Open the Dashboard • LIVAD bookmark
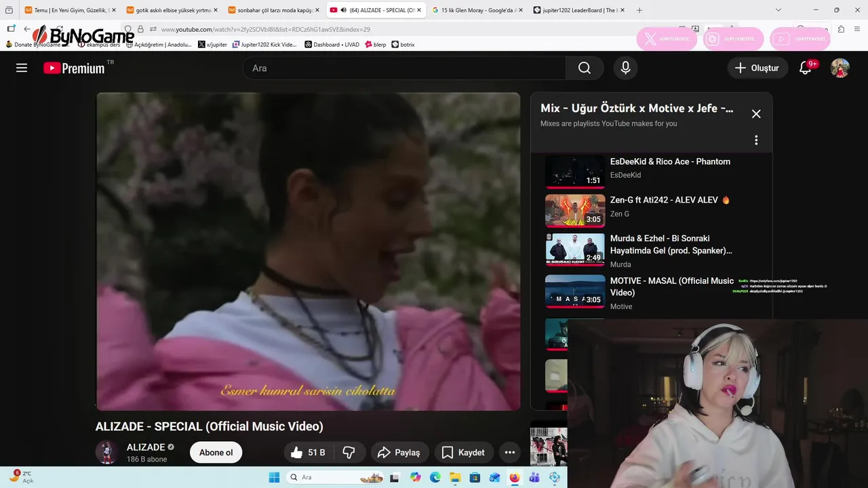 332,45
